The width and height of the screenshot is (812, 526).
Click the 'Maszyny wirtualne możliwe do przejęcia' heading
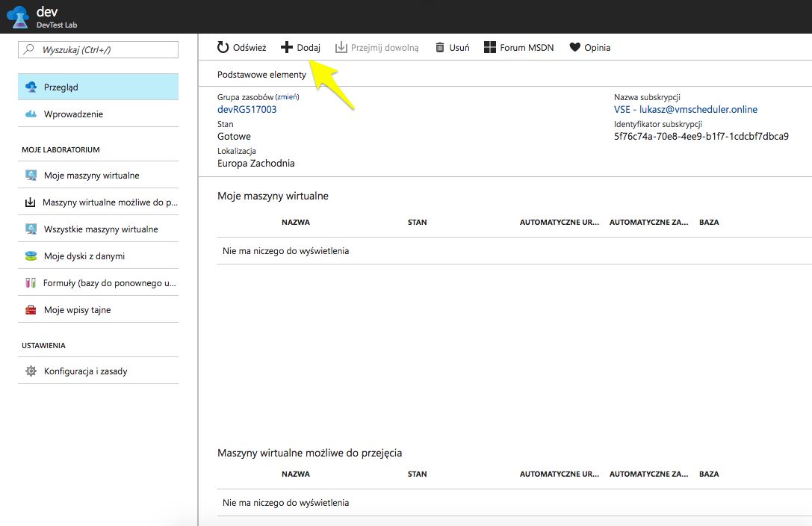tap(310, 453)
